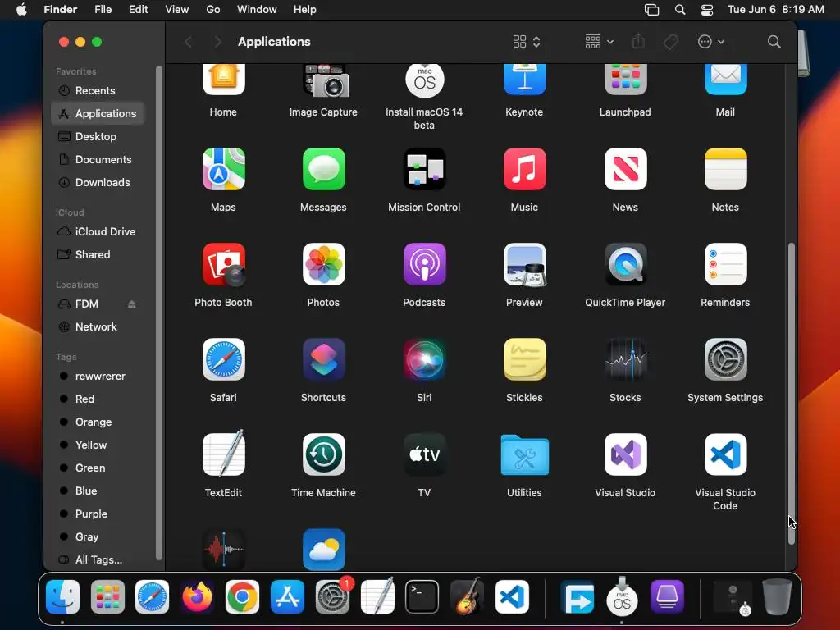Select the Photo Booth app

(223, 265)
